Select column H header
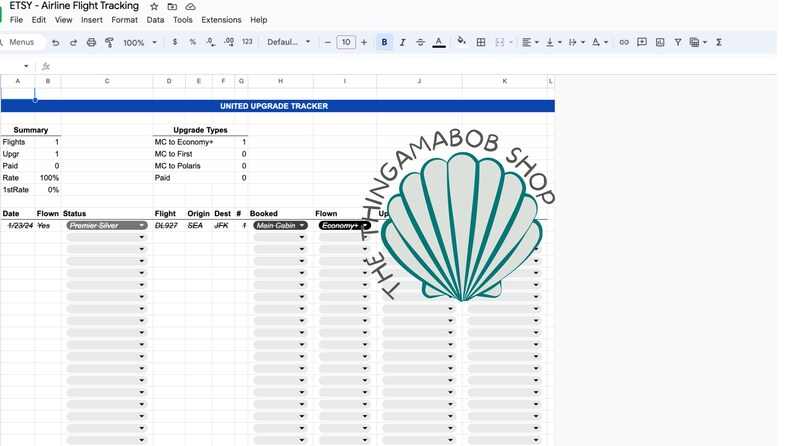Viewport: 794px width, 446px height. tap(281, 81)
